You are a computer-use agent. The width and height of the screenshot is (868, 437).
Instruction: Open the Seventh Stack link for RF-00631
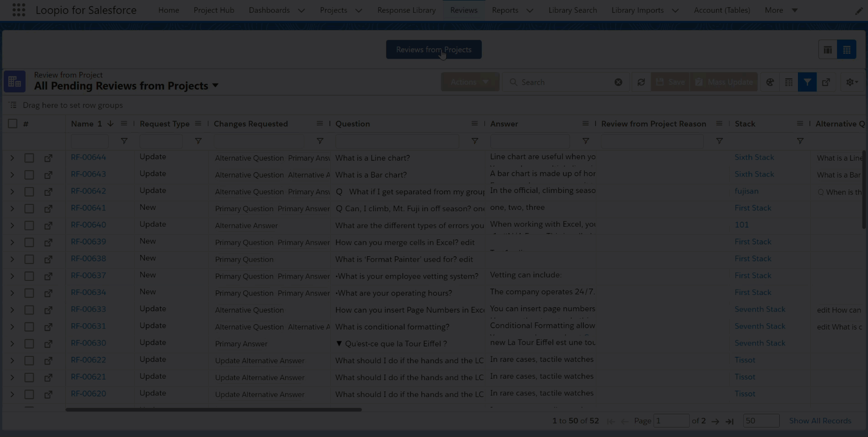pos(760,326)
